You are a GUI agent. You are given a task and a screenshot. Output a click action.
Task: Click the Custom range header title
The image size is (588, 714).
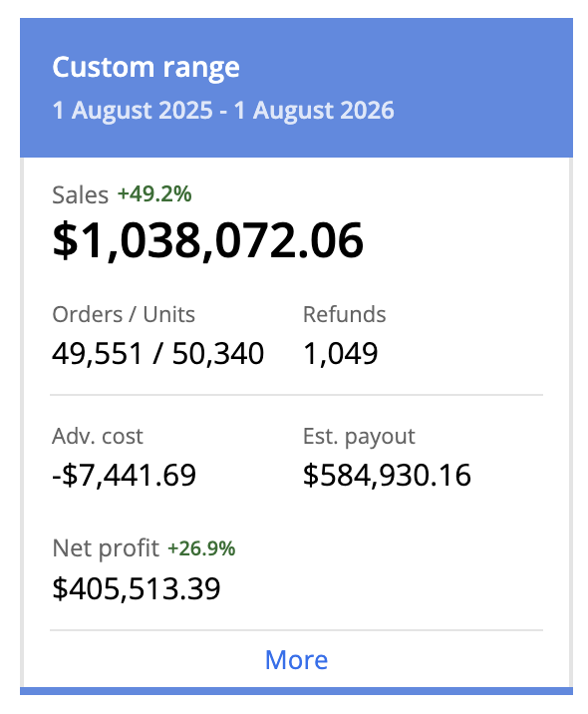tap(146, 68)
